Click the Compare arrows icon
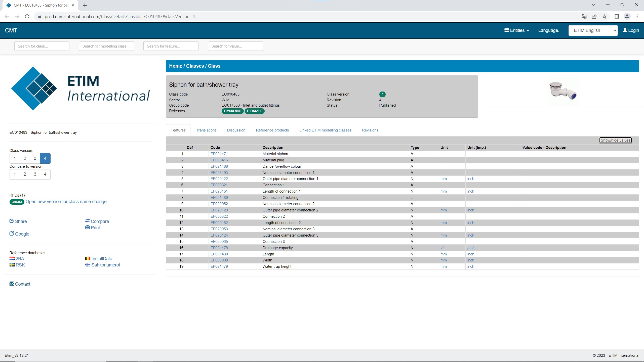 (87, 221)
